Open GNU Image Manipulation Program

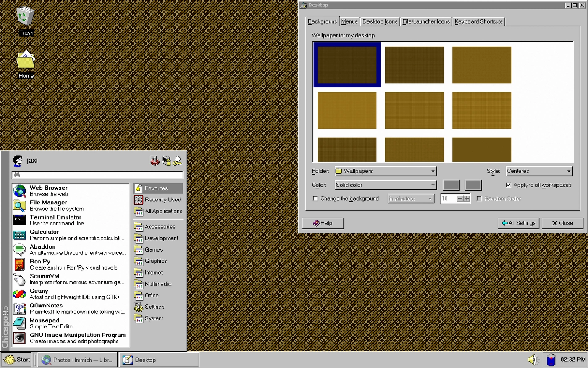click(x=71, y=338)
